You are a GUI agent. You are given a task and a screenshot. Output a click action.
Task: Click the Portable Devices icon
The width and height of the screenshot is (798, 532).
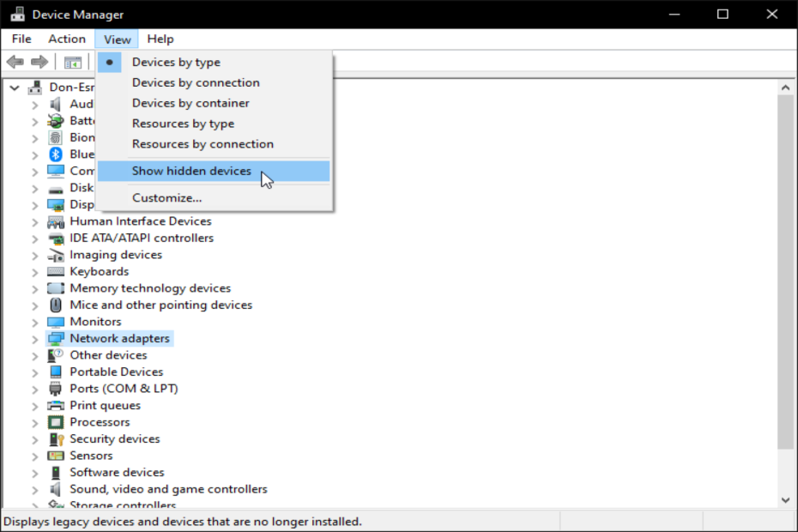pos(56,372)
